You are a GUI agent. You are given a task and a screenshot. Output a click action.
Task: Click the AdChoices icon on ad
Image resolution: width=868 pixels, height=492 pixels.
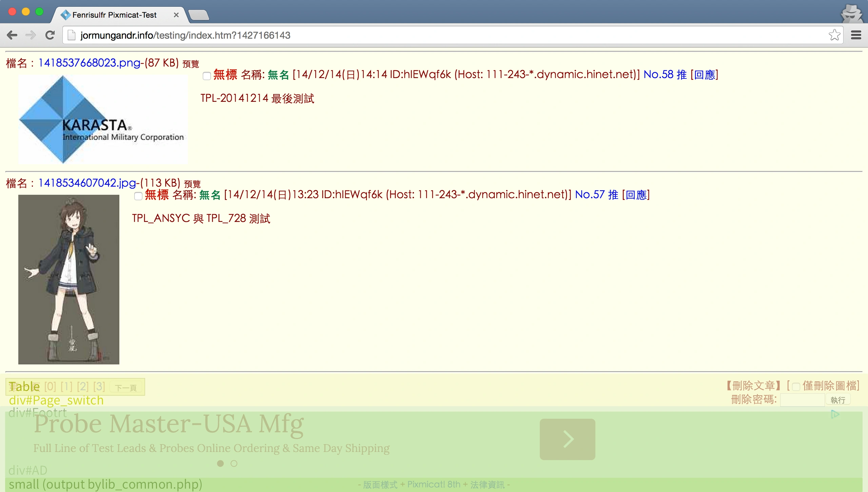pyautogui.click(x=835, y=414)
